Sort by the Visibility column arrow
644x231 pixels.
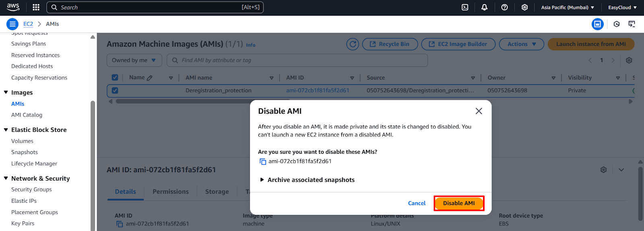618,78
